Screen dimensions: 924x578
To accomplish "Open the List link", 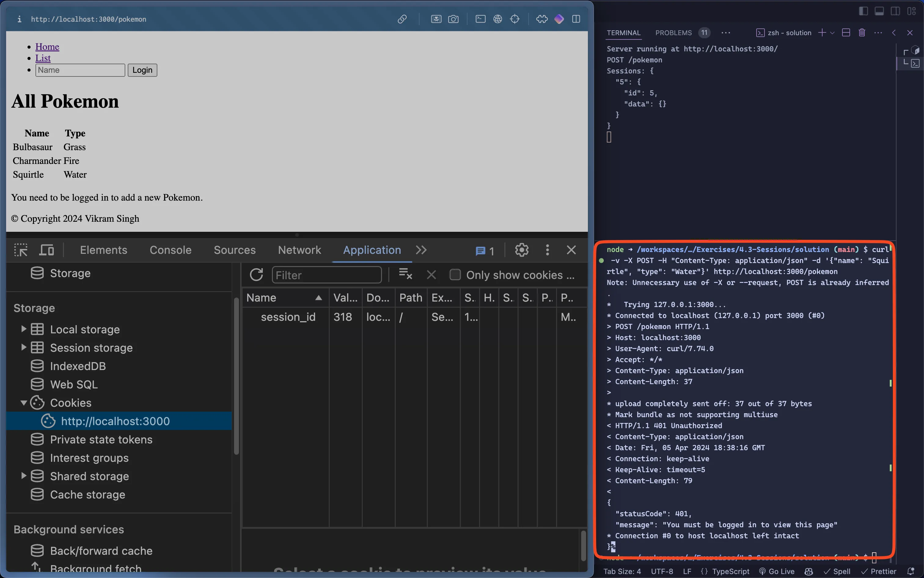I will [43, 58].
